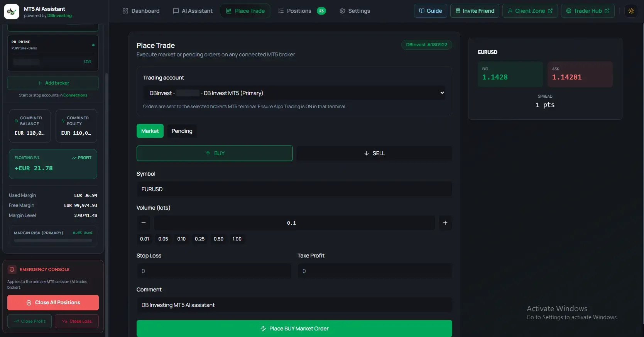Click Place BUY Market Order button
644x337 pixels.
pos(294,329)
